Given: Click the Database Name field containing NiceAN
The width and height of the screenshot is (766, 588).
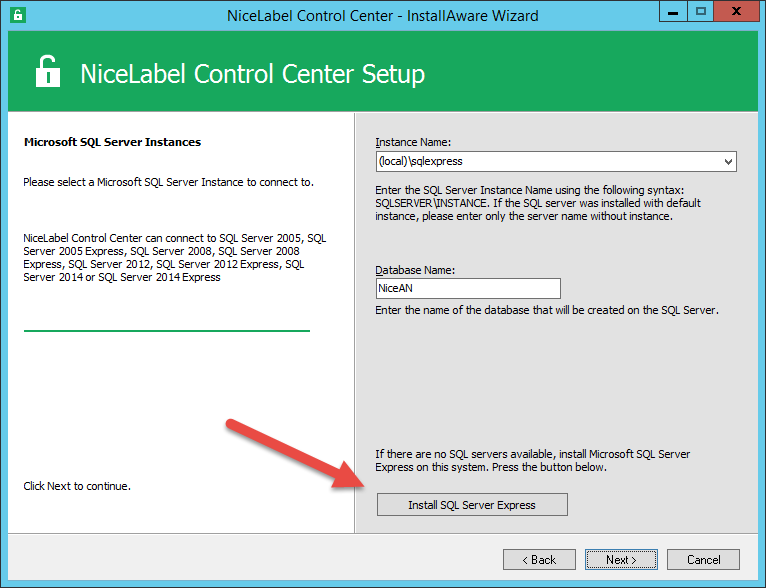Looking at the screenshot, I should [467, 288].
